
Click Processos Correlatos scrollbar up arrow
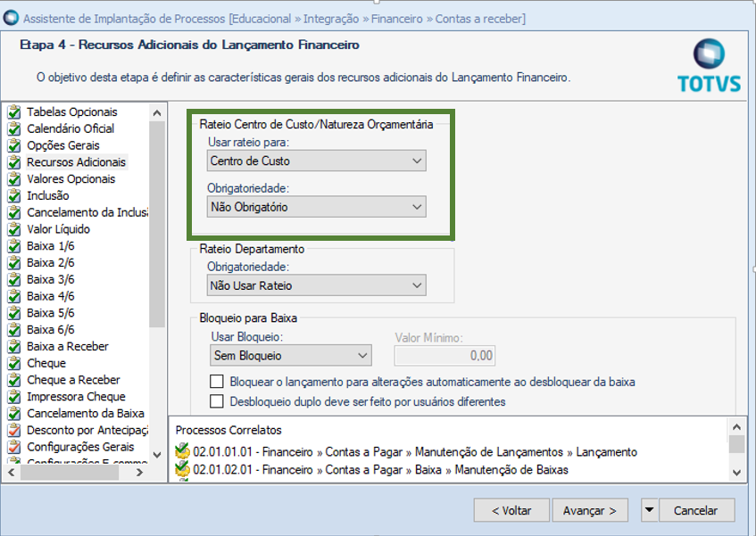(x=736, y=427)
